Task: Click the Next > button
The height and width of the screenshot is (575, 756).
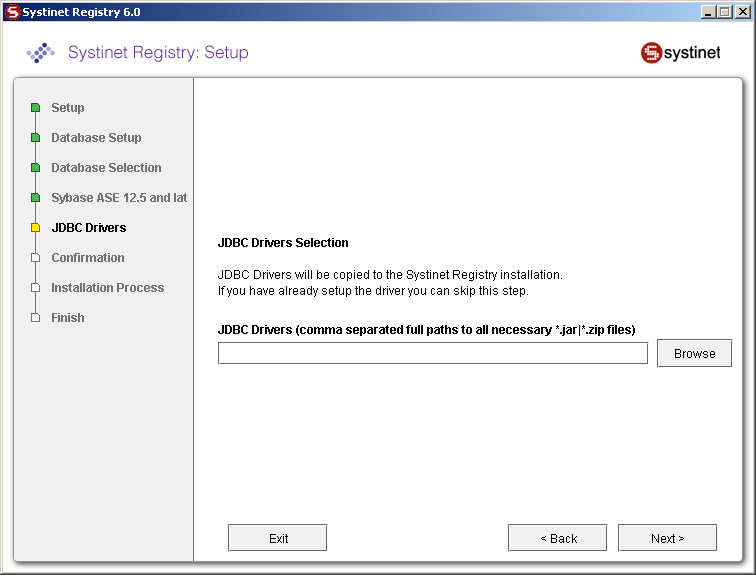Action: coord(667,538)
